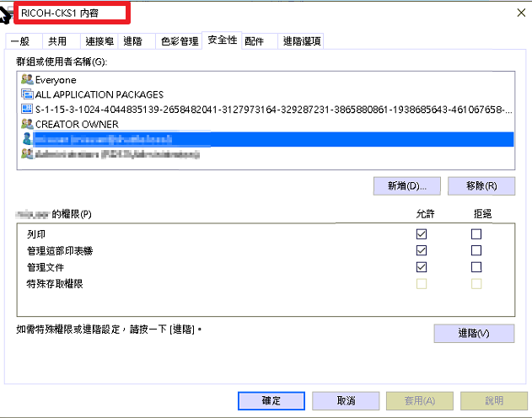Select the Everyone group entry
The image size is (532, 418).
(266, 80)
